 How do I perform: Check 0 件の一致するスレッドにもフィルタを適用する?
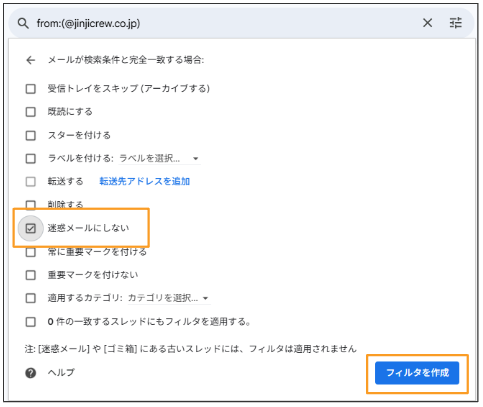(31, 322)
